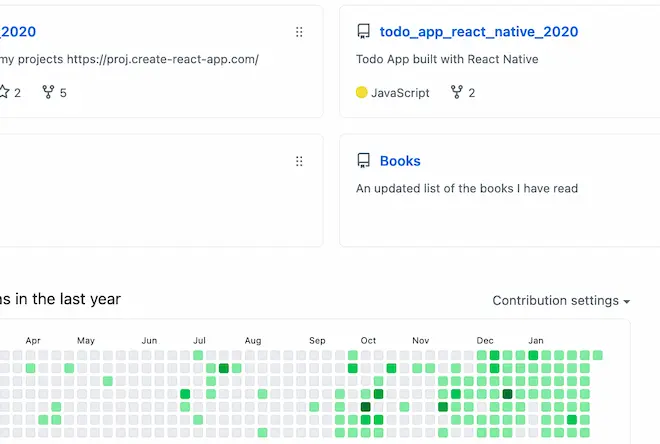Screen dimensions: 660x444
Task: Open the Books repository link
Action: (x=400, y=161)
